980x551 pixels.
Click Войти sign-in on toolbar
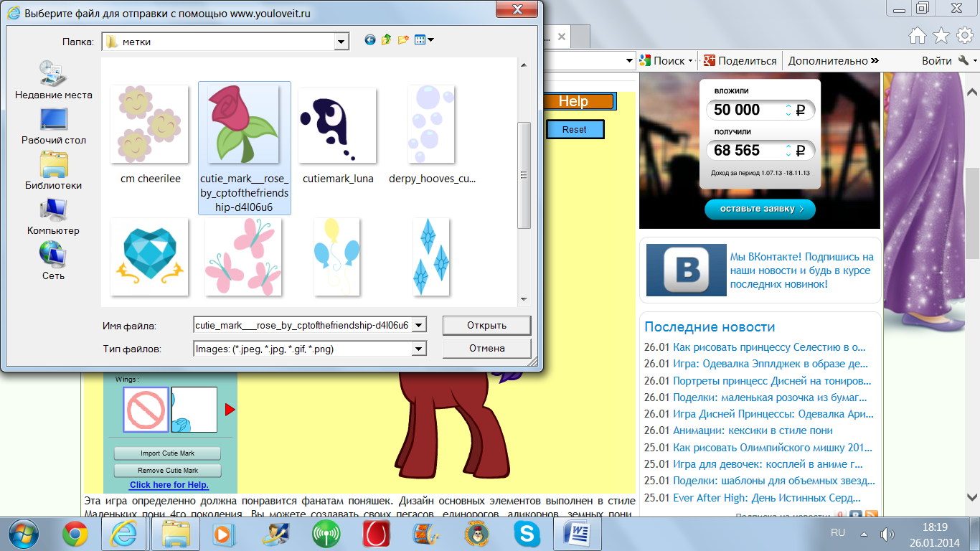point(936,61)
